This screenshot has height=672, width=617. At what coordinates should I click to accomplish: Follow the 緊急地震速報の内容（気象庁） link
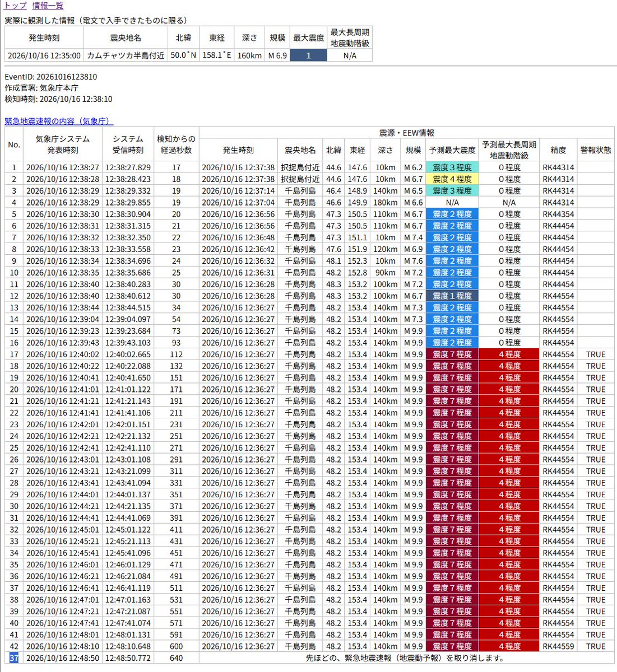(59, 121)
